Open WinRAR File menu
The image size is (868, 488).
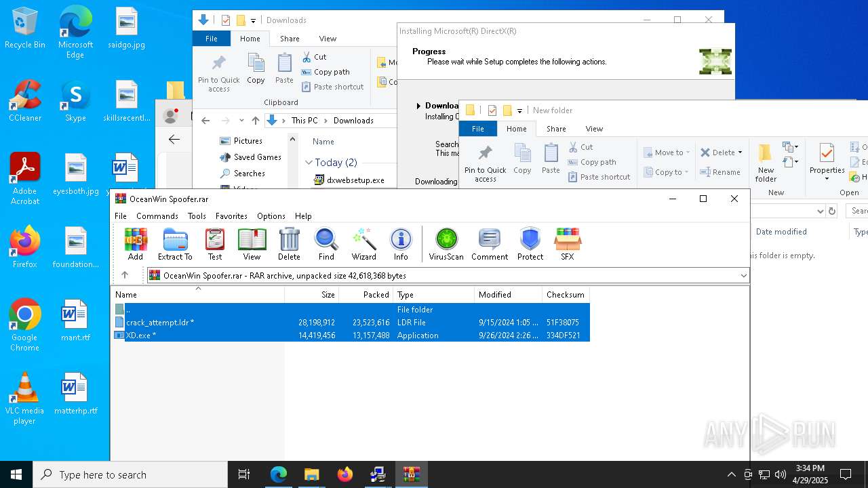[x=121, y=216]
